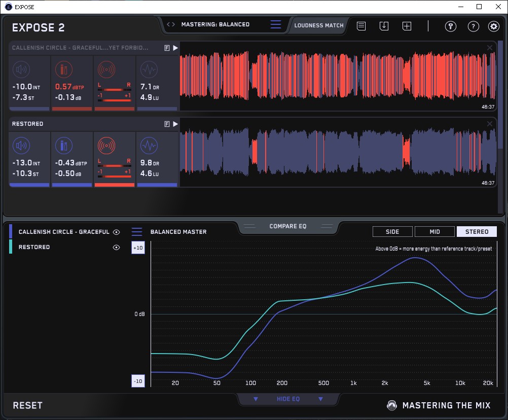Collapse the EQ panel with Hide EQ

288,399
